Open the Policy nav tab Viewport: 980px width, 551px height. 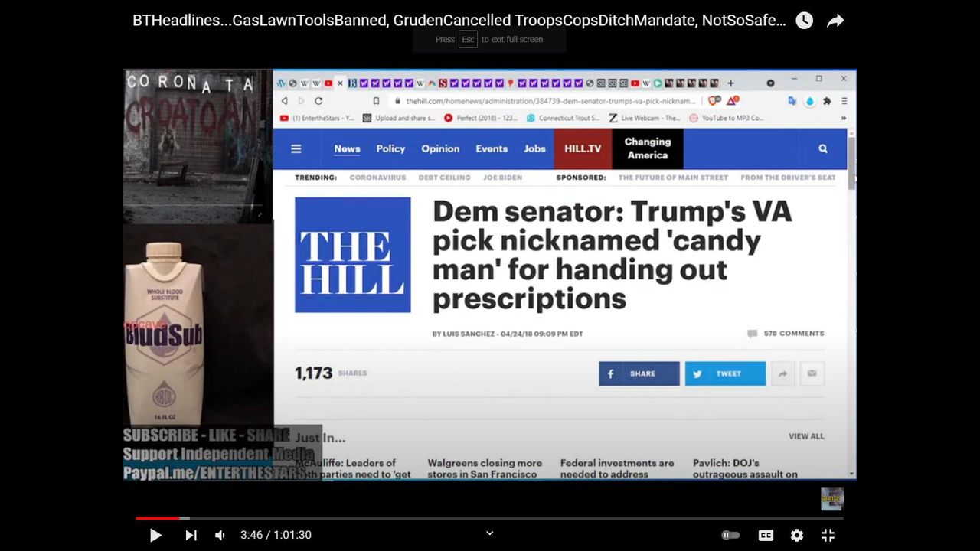[390, 148]
